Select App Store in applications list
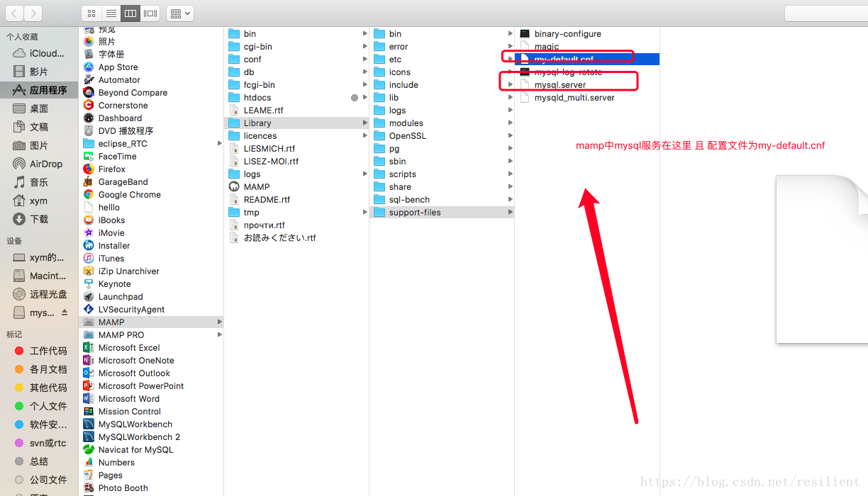This screenshot has height=496, width=868. point(151,67)
